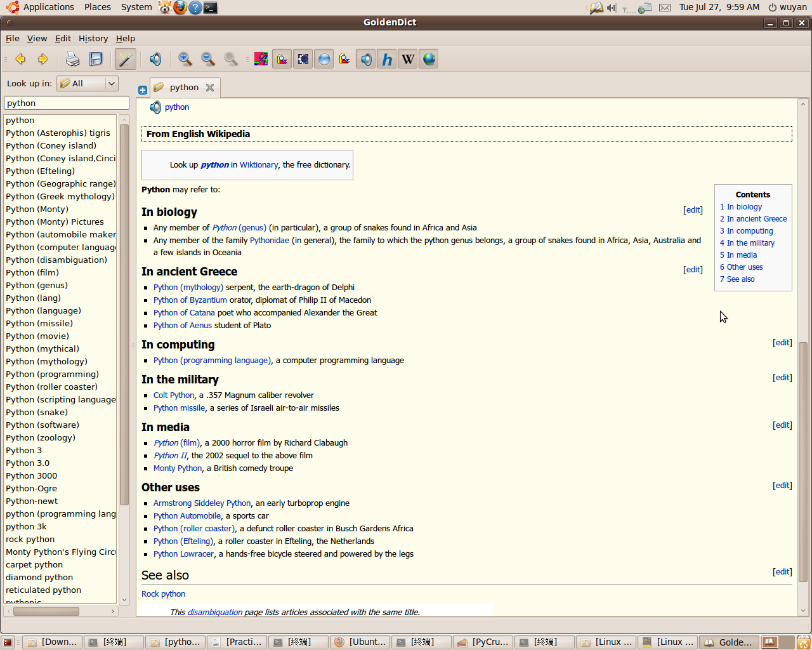Launch Terminal from the top panel
This screenshot has width=812, height=650.
point(211,7)
